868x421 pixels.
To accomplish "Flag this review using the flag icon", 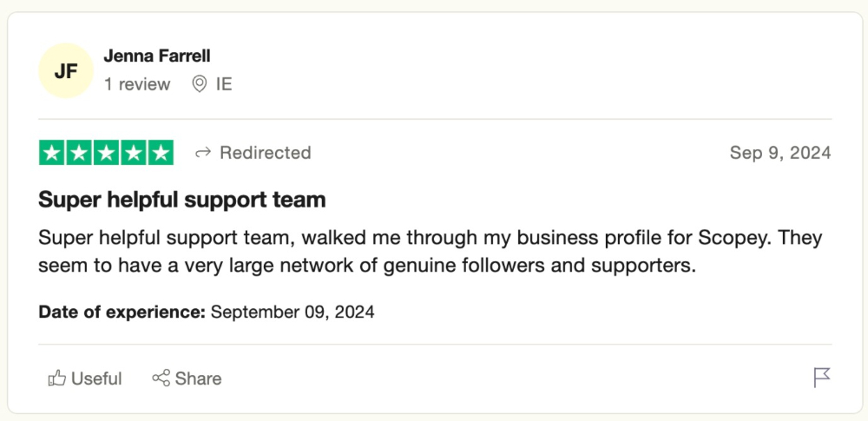I will pyautogui.click(x=821, y=378).
